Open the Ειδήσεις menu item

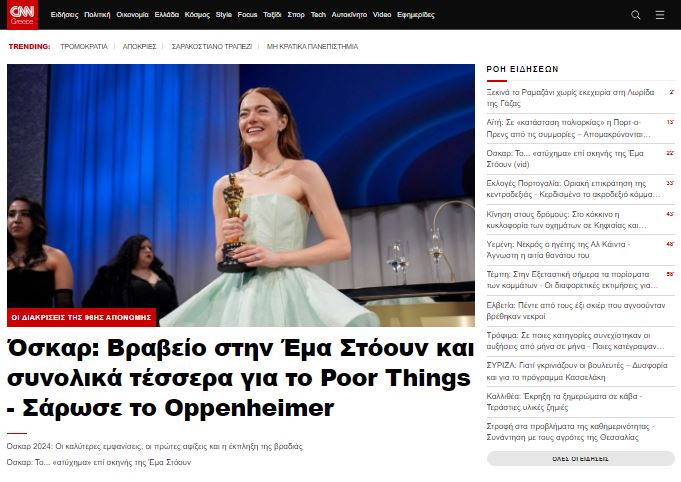click(x=64, y=15)
